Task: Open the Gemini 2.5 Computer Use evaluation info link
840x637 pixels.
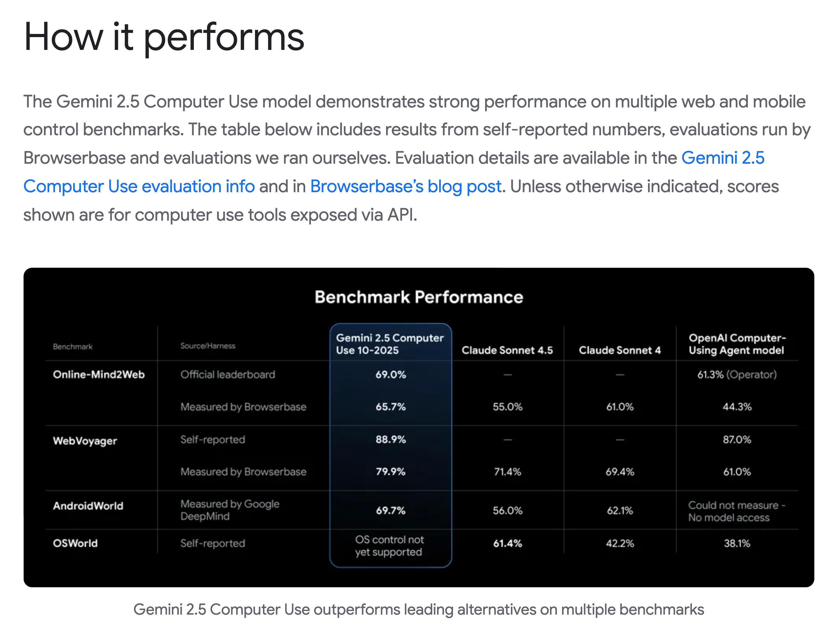Action: click(139, 186)
